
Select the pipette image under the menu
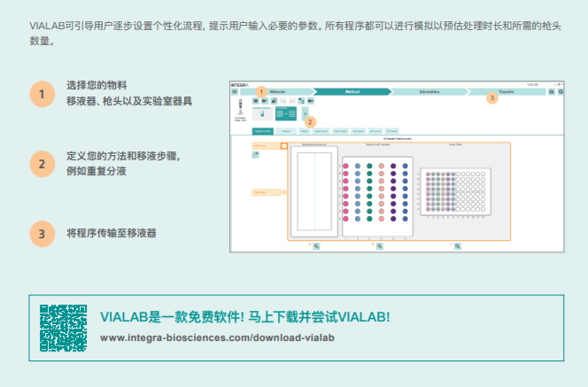pos(240,107)
